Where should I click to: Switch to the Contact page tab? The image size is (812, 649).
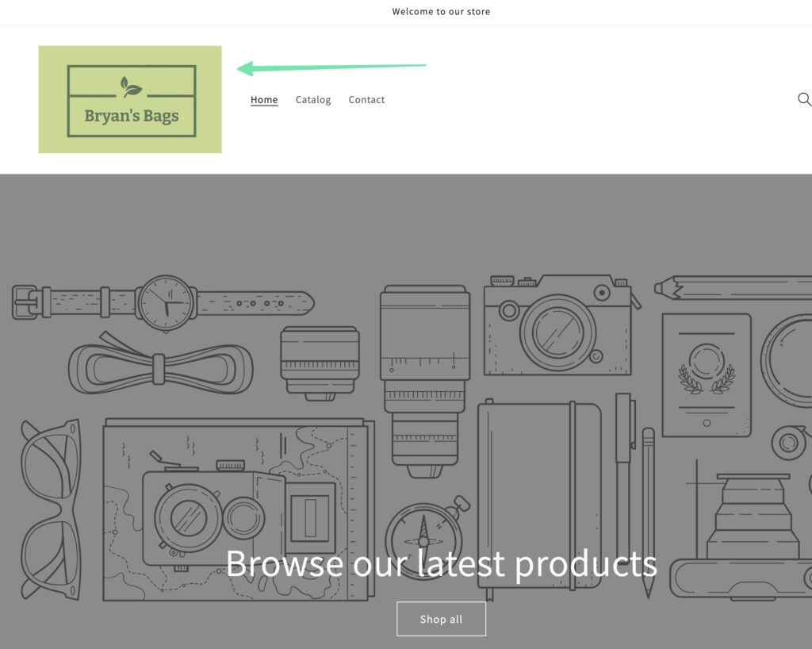coord(366,99)
